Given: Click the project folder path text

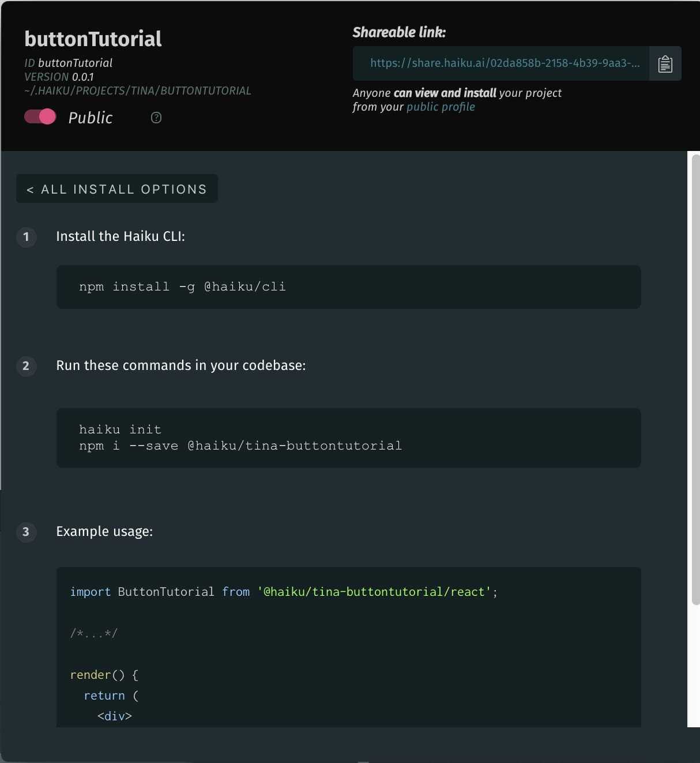Looking at the screenshot, I should [x=138, y=90].
